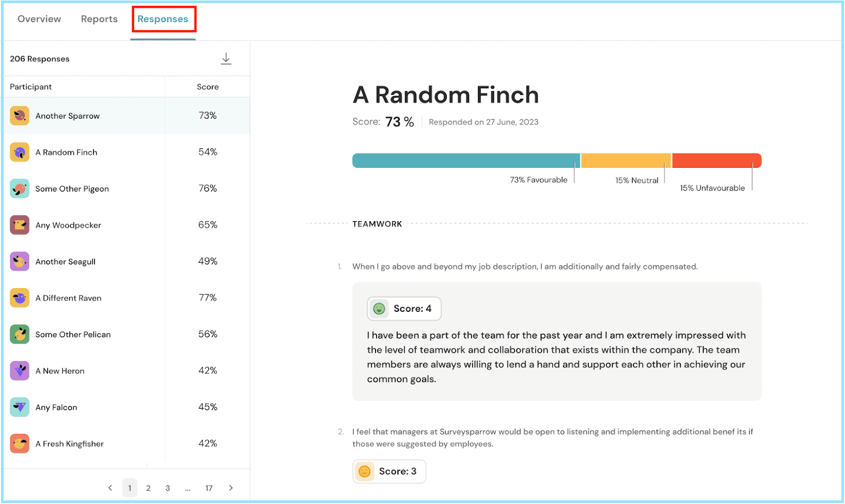Open the Overview tab
Image resolution: width=845 pixels, height=504 pixels.
[x=39, y=19]
